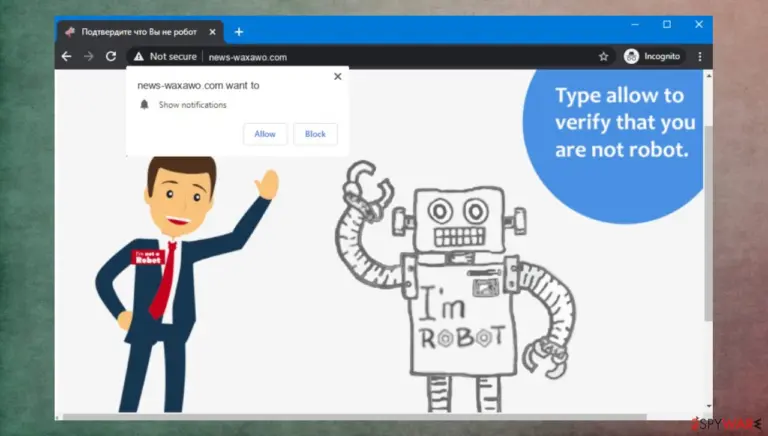Go back using the back arrow
This screenshot has height=436, width=768.
(66, 56)
